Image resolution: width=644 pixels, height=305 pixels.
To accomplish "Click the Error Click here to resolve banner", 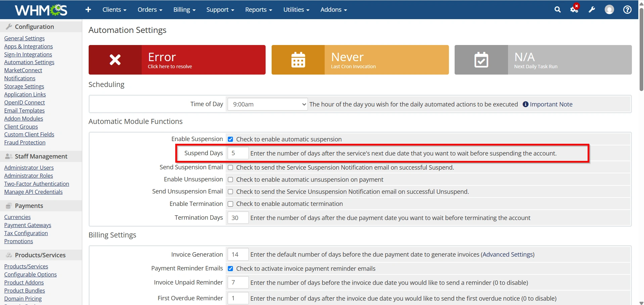I will tap(177, 60).
